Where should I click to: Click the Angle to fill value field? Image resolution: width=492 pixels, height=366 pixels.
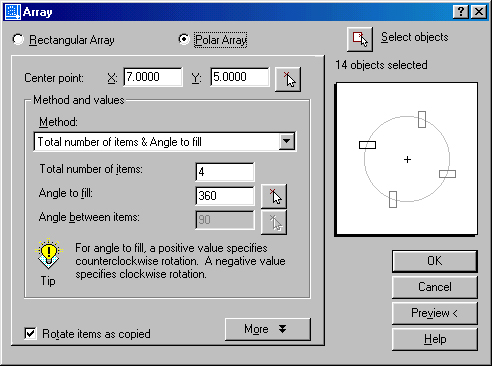click(225, 196)
